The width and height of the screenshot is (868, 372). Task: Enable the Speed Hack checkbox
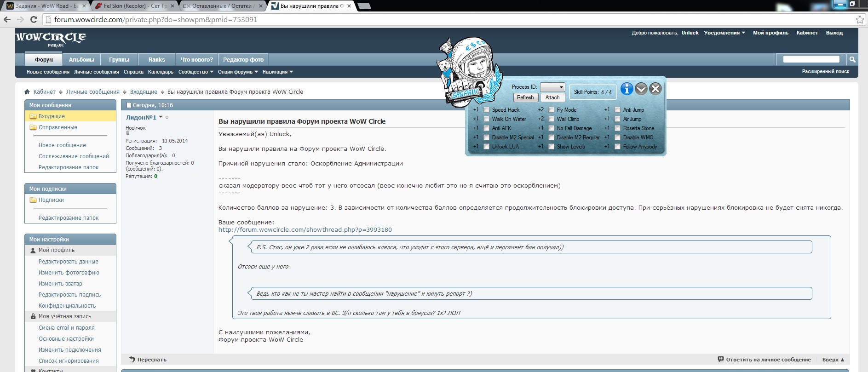(x=486, y=110)
